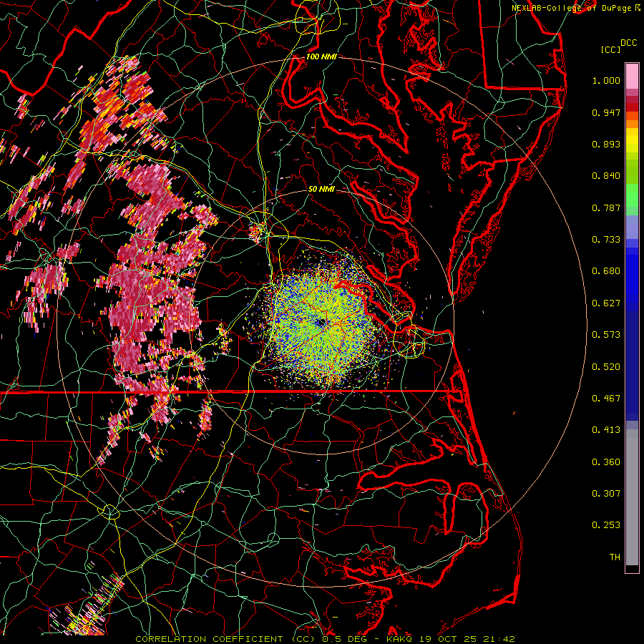Click the 0.733 legend value
This screenshot has width=644, height=644.
(x=606, y=240)
